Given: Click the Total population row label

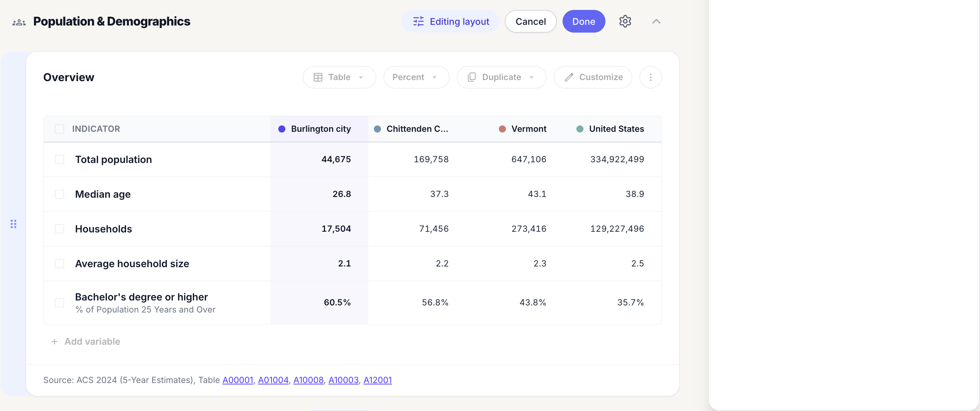Looking at the screenshot, I should 113,159.
